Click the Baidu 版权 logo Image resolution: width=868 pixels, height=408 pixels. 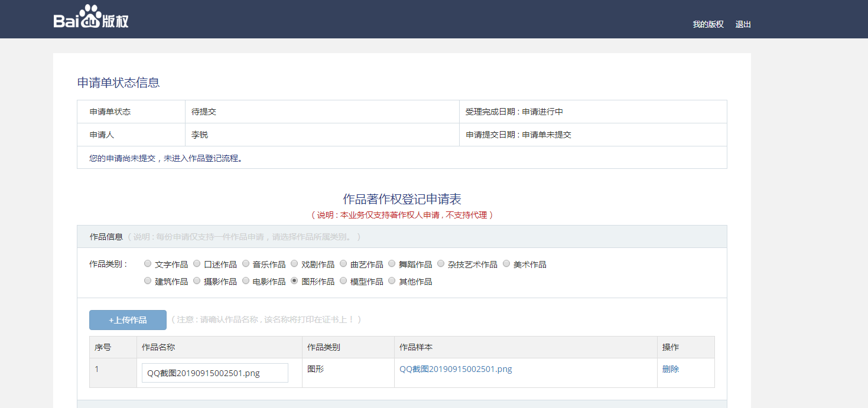pos(89,18)
